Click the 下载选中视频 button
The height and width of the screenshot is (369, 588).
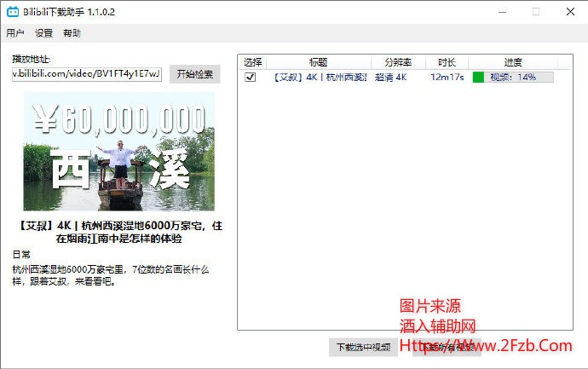363,347
